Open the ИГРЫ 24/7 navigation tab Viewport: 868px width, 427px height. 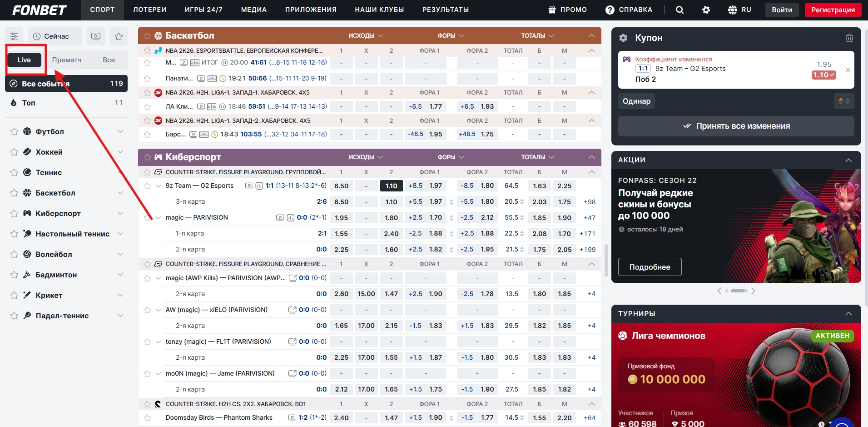point(203,10)
